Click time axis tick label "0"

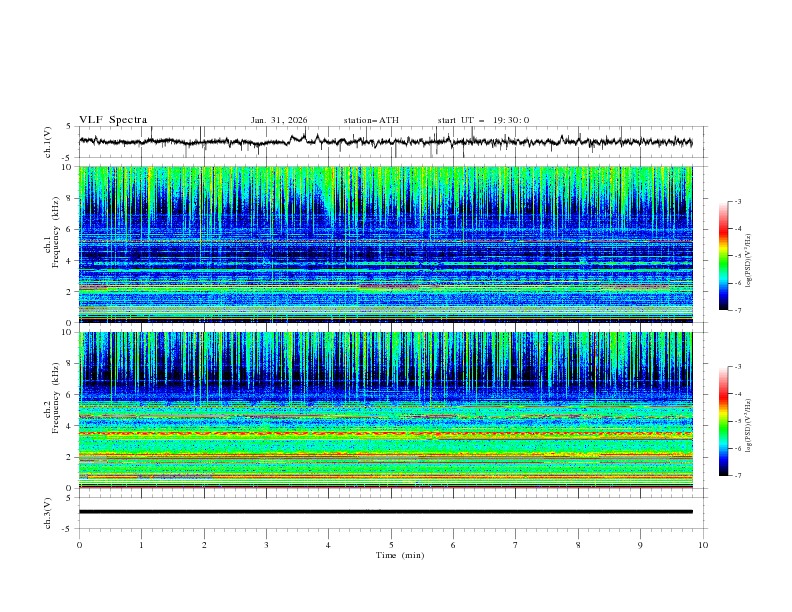pyautogui.click(x=79, y=545)
